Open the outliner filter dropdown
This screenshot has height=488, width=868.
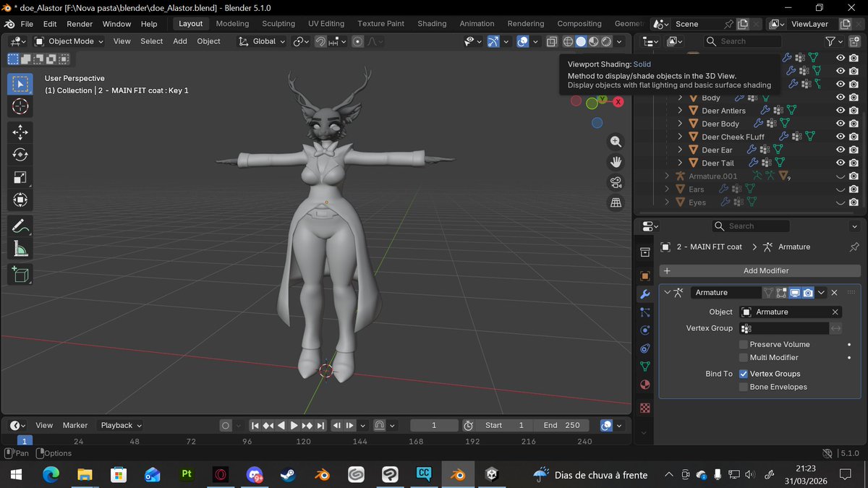(834, 41)
